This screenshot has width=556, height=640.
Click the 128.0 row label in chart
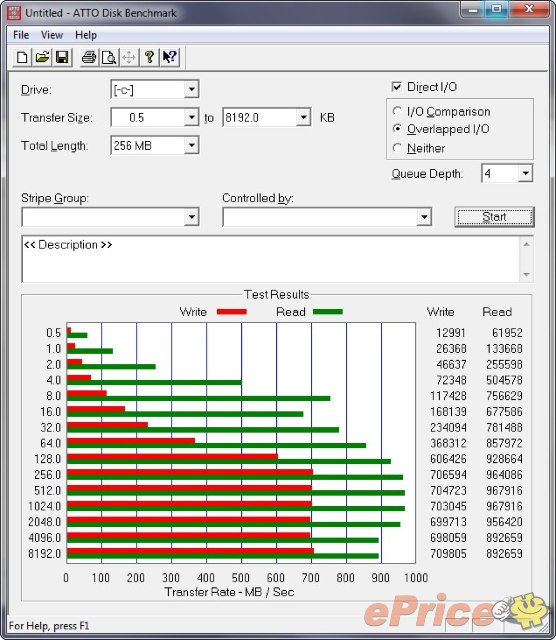pyautogui.click(x=47, y=459)
